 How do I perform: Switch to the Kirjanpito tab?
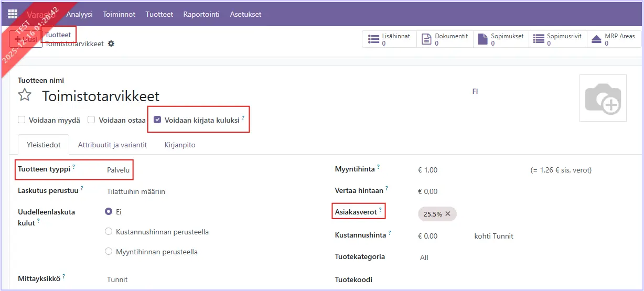pos(180,145)
